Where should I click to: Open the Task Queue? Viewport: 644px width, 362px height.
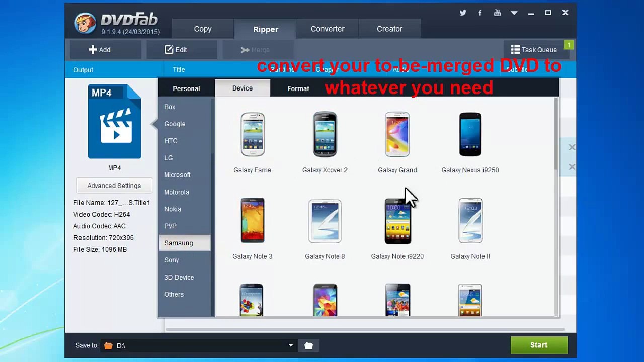(534, 50)
